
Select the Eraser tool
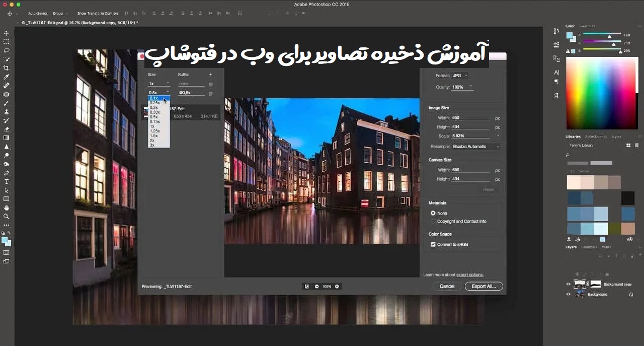7,129
